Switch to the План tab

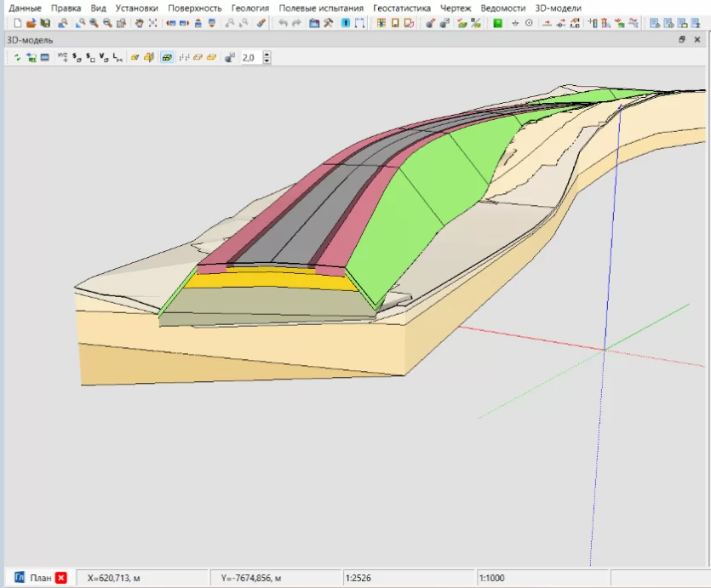40,578
